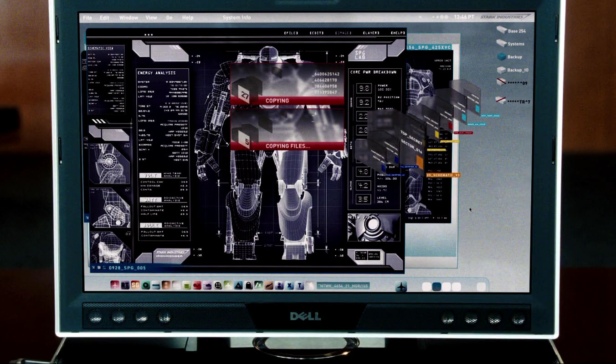Open the File menu in top bar
This screenshot has width=616, height=364.
[87, 18]
